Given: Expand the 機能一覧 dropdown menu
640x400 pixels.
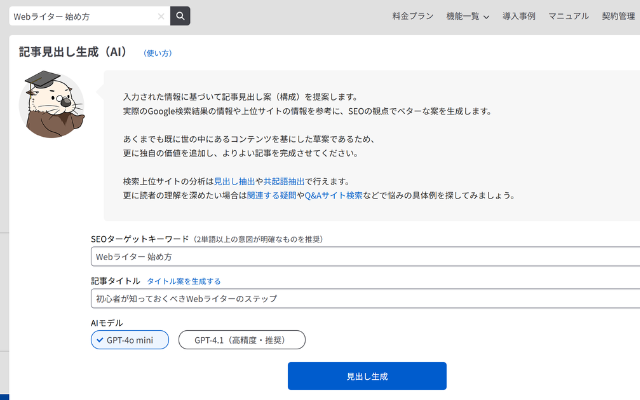Looking at the screenshot, I should click(x=467, y=16).
